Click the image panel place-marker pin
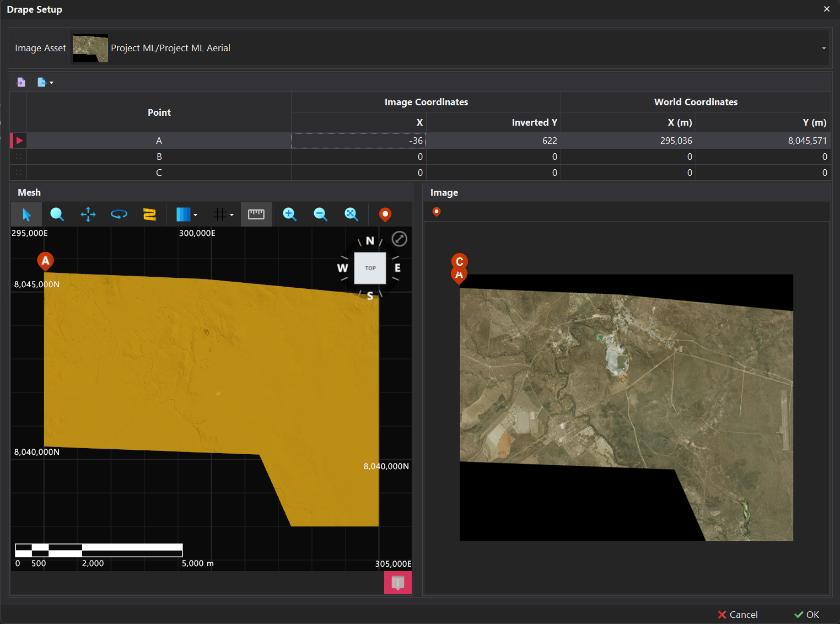The width and height of the screenshot is (840, 624). (437, 212)
